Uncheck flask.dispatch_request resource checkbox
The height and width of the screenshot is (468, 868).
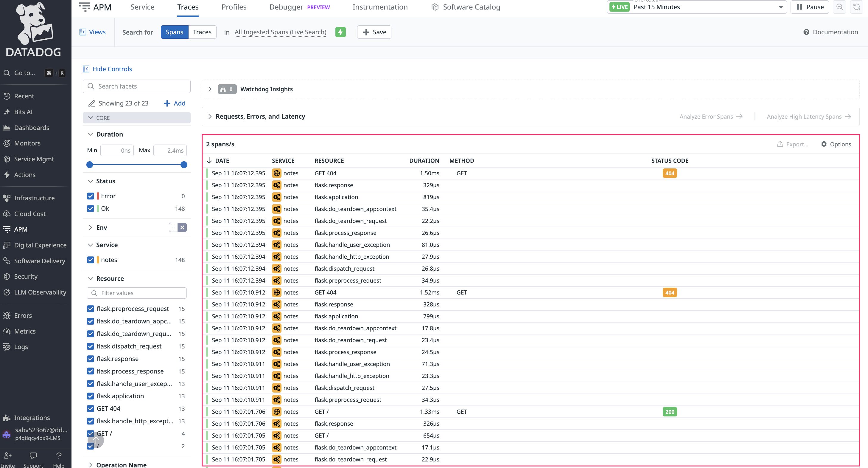click(90, 347)
